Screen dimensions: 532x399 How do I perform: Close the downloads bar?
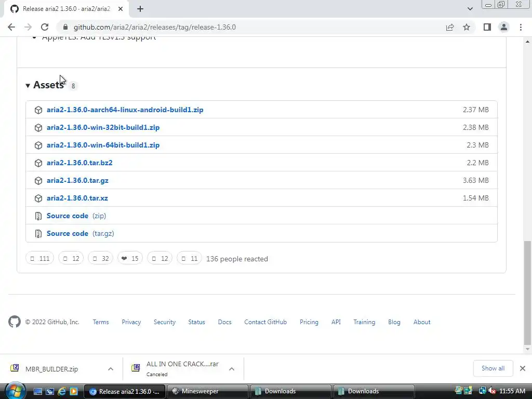pyautogui.click(x=523, y=368)
